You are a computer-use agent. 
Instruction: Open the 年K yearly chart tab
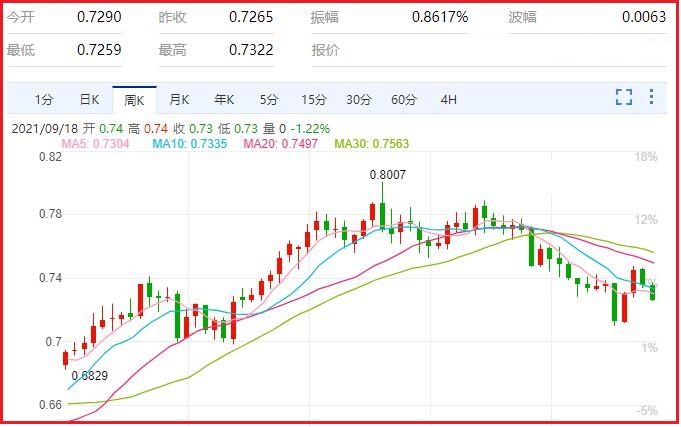point(224,99)
